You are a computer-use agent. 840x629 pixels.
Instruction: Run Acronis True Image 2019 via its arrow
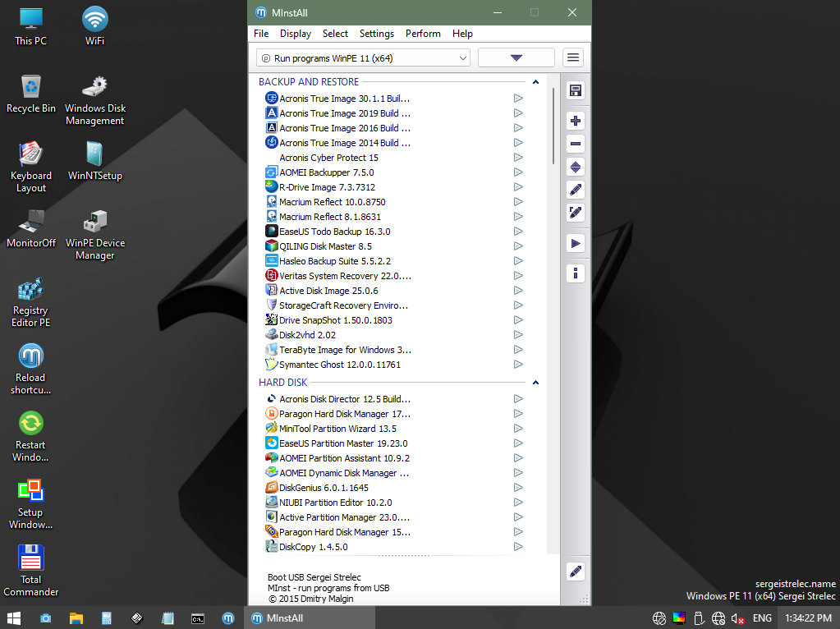pyautogui.click(x=518, y=113)
